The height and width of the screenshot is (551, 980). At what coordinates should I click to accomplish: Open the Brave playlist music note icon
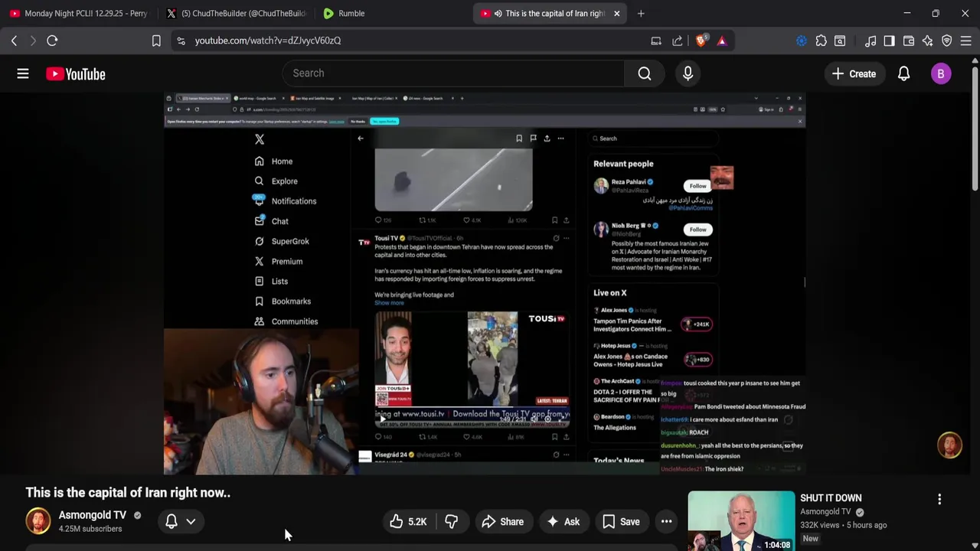point(871,41)
